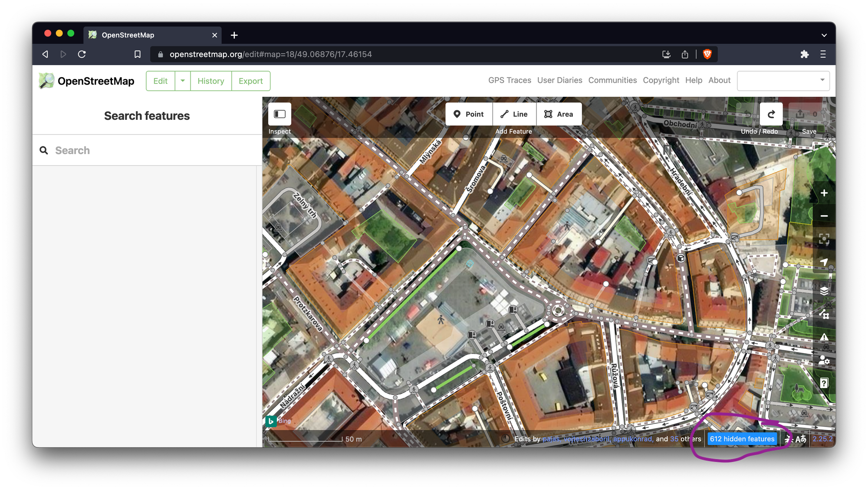Open the Background layers panel
This screenshot has height=490, width=868.
[x=824, y=291]
